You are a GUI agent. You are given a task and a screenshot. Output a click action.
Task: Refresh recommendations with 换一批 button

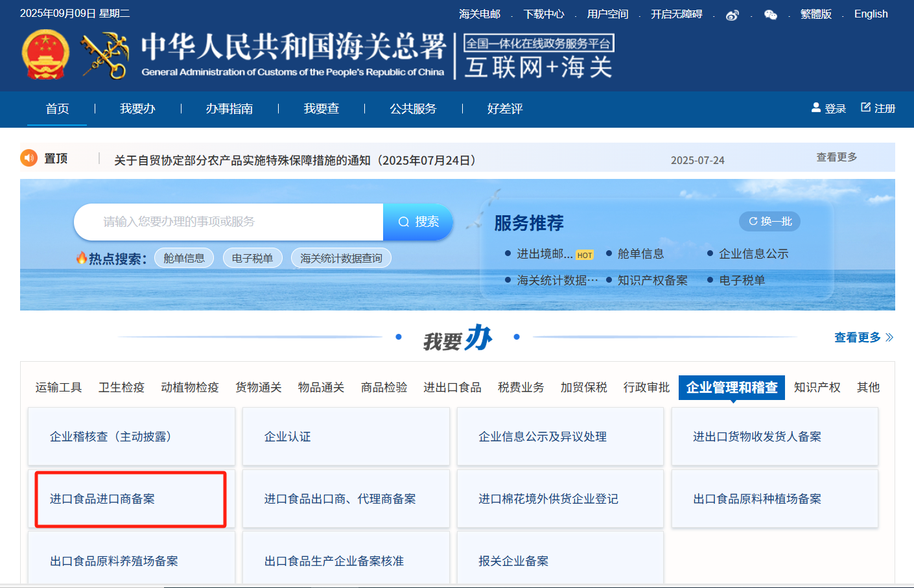pos(769,222)
